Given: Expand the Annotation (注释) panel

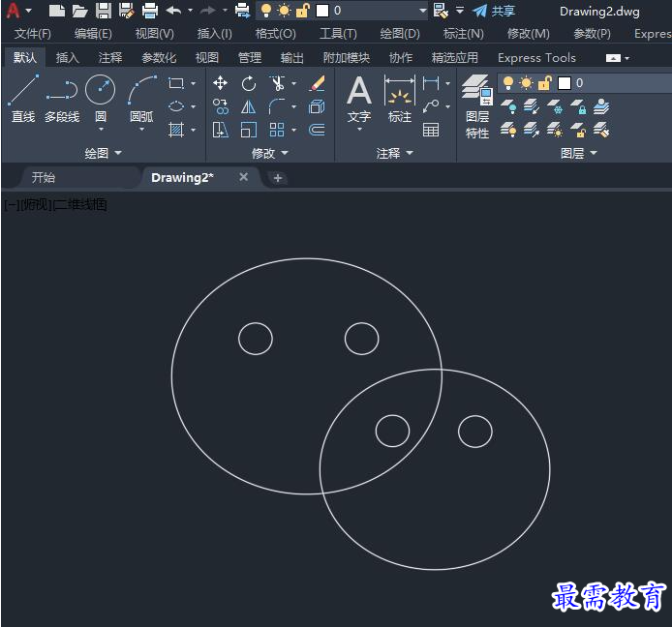Looking at the screenshot, I should point(395,153).
